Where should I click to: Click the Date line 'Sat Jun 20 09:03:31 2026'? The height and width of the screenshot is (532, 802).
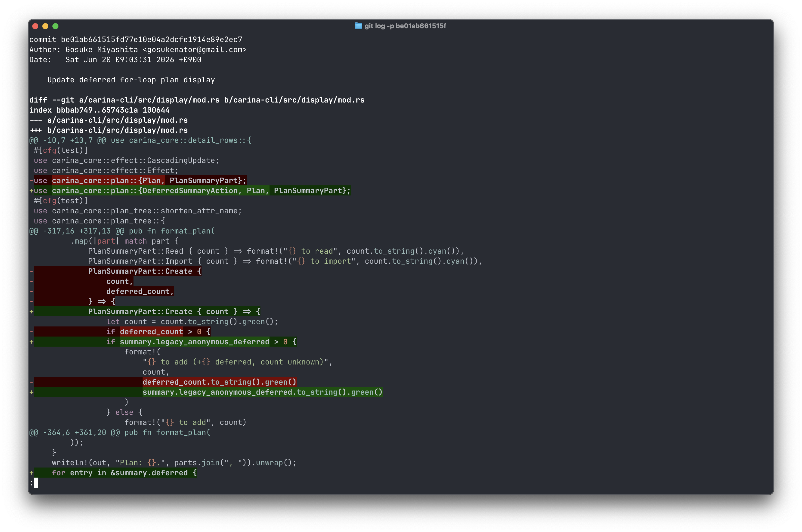(115, 60)
